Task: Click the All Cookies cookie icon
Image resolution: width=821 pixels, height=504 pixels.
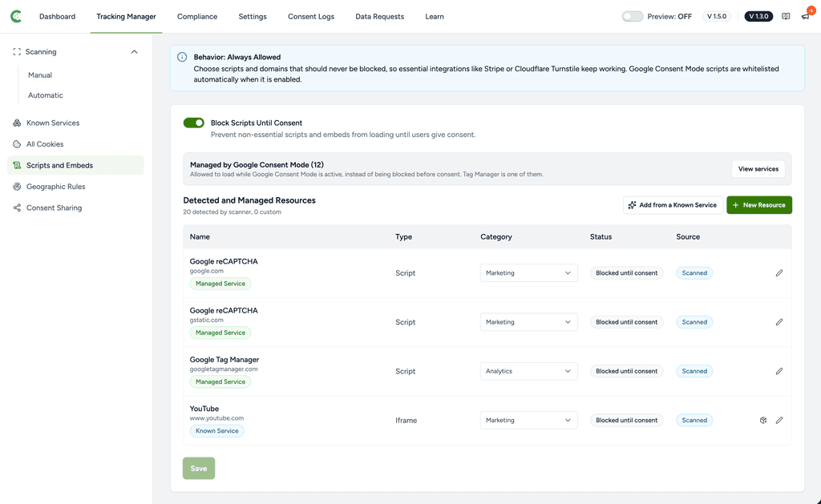Action: pyautogui.click(x=17, y=144)
